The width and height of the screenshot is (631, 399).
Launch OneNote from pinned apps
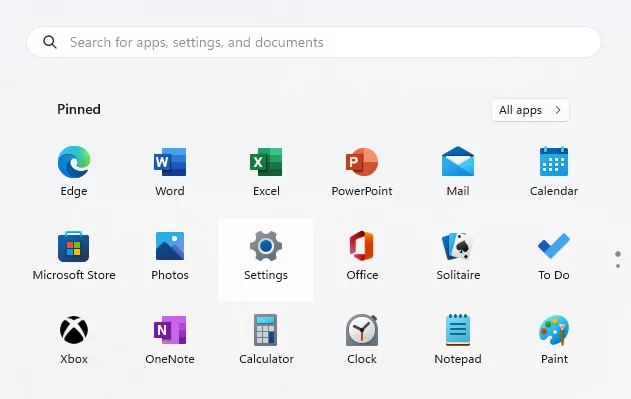[x=170, y=330]
